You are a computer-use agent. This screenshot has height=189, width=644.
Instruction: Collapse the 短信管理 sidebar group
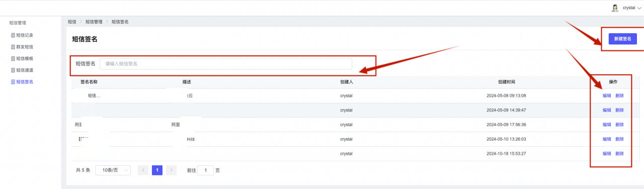coord(18,23)
